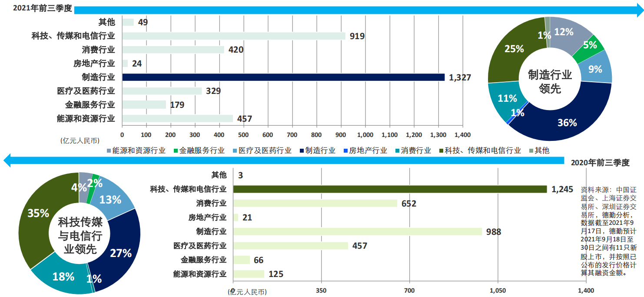Click the 能源和资源行业 legend color swatch
The height and width of the screenshot is (297, 644).
109,151
